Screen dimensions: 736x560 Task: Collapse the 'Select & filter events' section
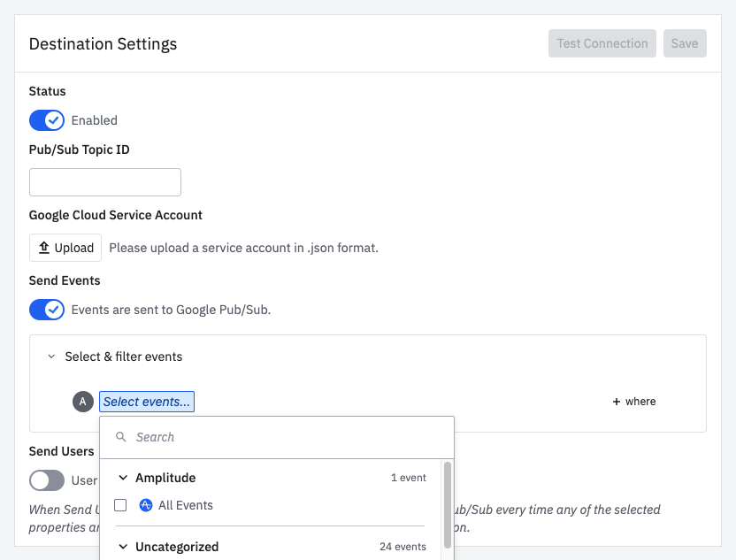click(x=51, y=357)
